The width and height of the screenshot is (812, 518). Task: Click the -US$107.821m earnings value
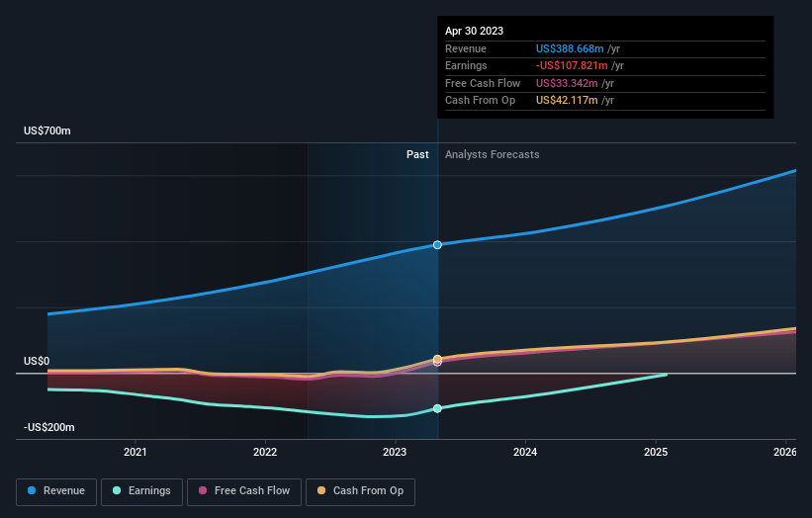point(572,65)
